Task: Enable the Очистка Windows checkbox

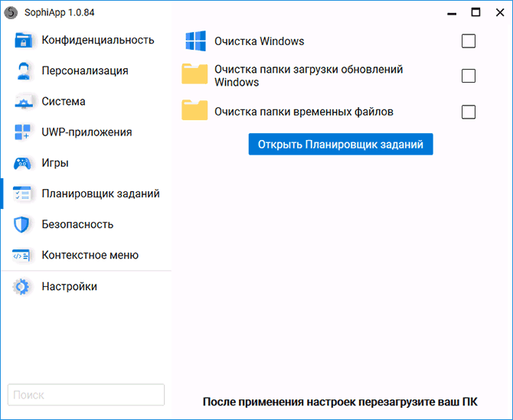Action: (x=469, y=41)
